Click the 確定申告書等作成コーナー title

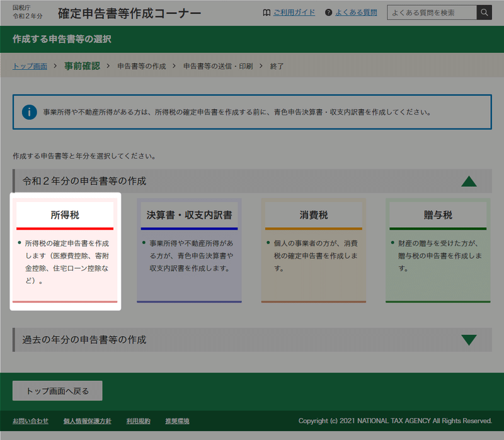[130, 13]
